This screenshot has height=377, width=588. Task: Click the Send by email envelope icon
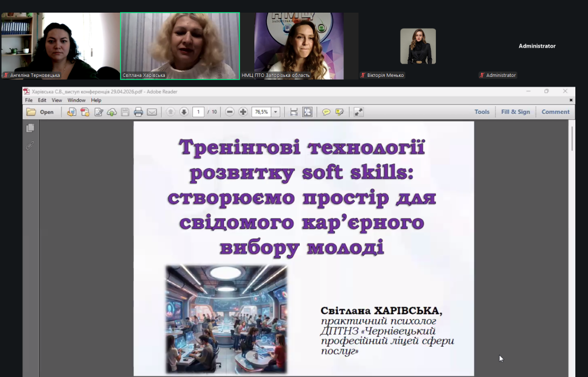[x=152, y=112]
